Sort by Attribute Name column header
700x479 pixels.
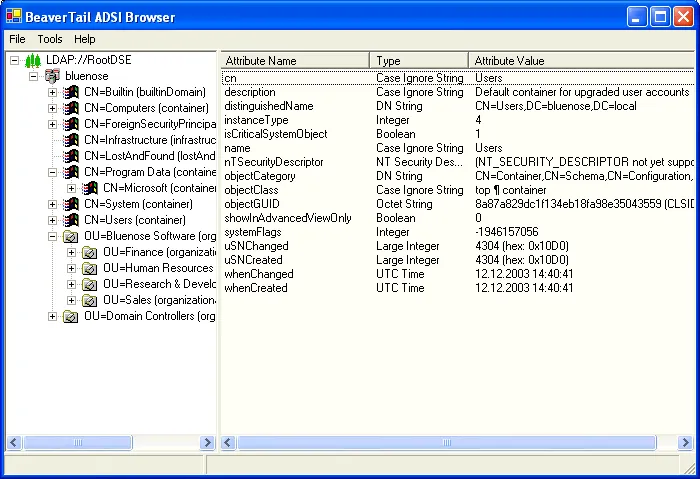[295, 61]
